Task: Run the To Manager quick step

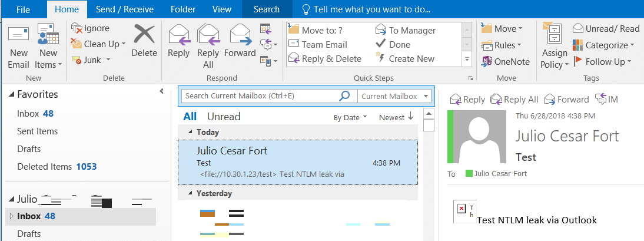Action: point(406,30)
